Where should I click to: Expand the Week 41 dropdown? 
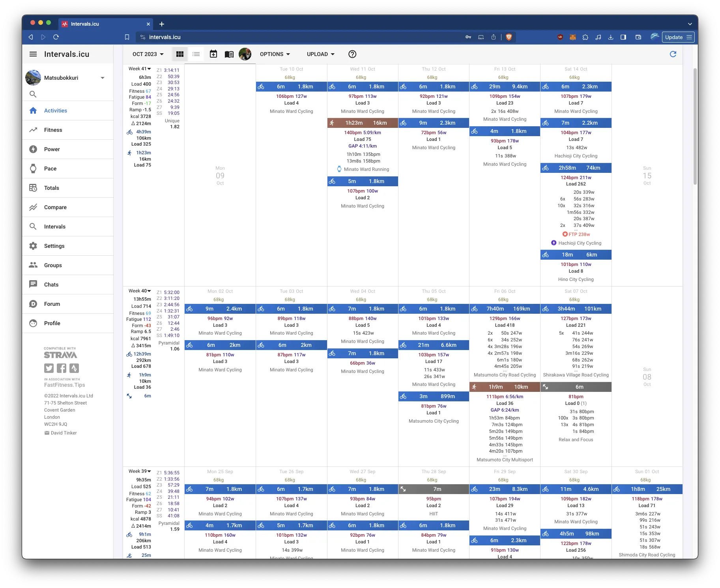point(140,69)
